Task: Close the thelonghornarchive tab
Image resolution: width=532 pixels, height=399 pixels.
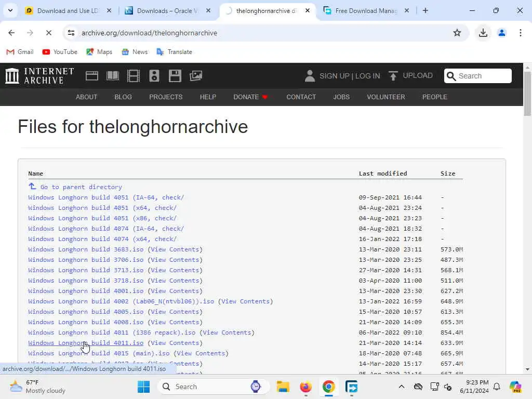Action: point(308,10)
